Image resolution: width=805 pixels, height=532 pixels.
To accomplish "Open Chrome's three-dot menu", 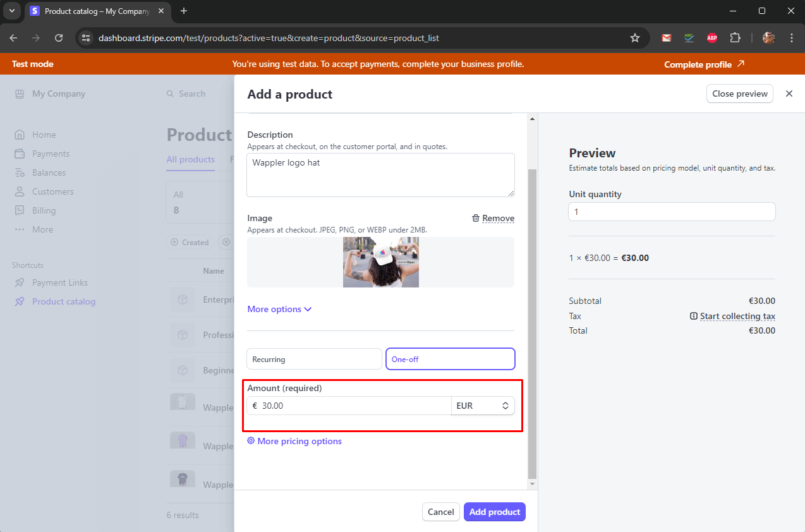I will [792, 38].
